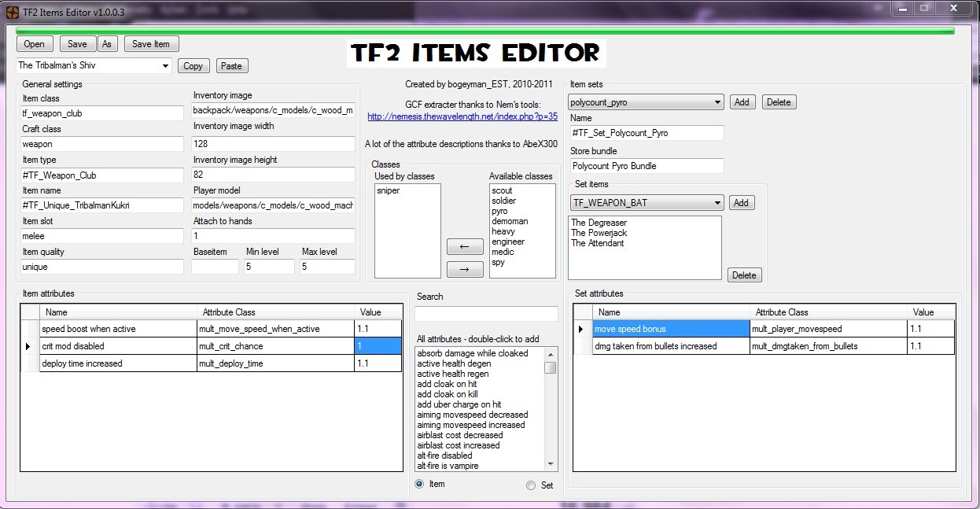Screen dimensions: 980x509
Task: Expand the polycount_pyro item set dropdown
Action: click(717, 102)
